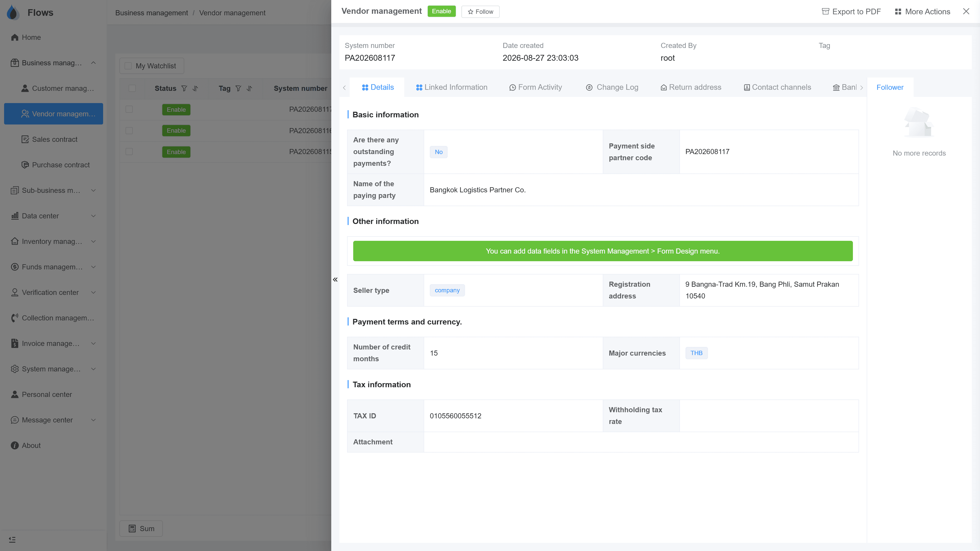The image size is (980, 551).
Task: Click the Enable badge in PA202608116 row
Action: coord(176,130)
